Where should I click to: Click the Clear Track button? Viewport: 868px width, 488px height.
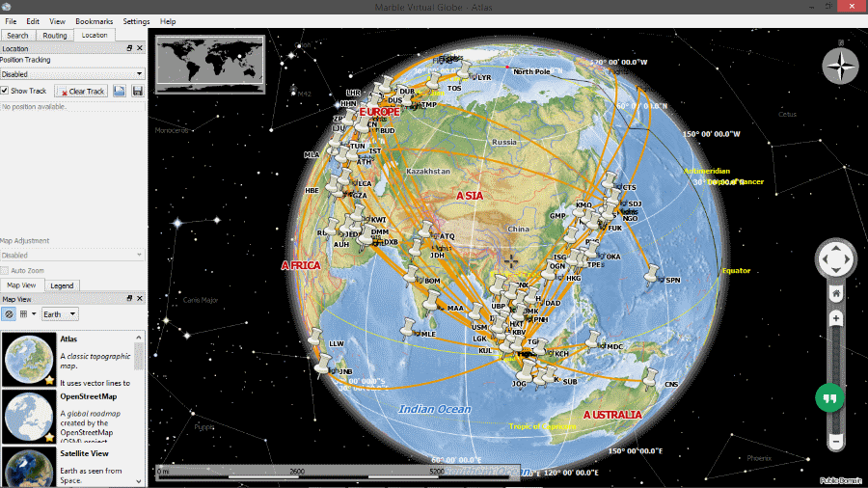pyautogui.click(x=81, y=92)
